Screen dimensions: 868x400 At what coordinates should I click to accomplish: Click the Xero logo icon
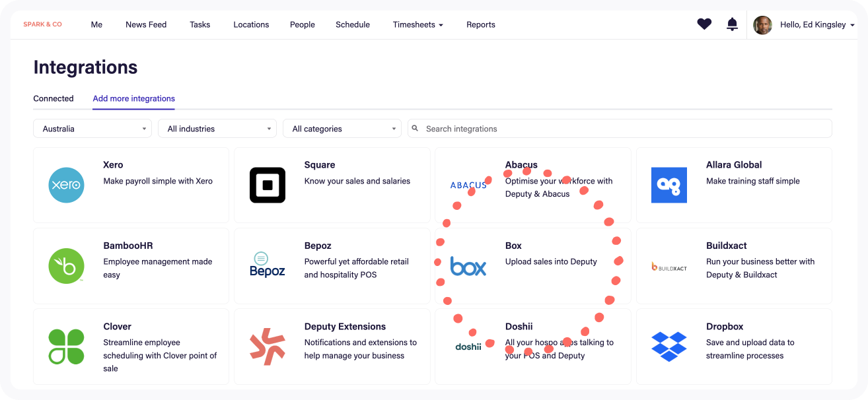[67, 185]
